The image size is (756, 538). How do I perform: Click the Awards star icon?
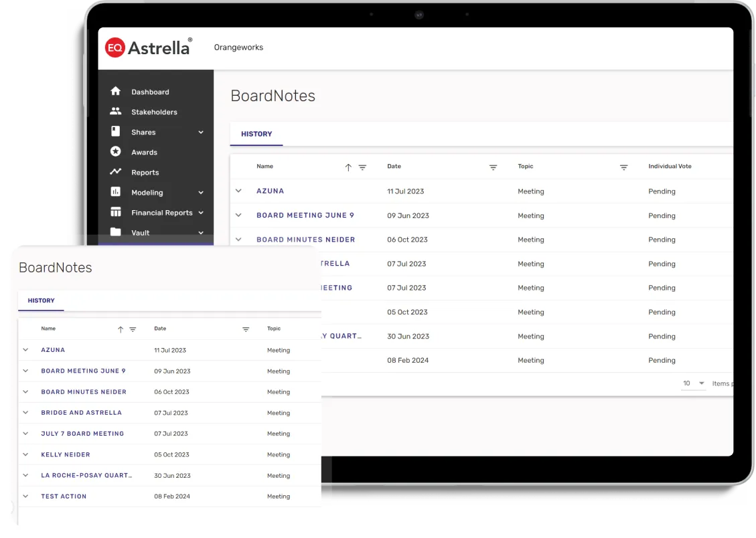116,152
